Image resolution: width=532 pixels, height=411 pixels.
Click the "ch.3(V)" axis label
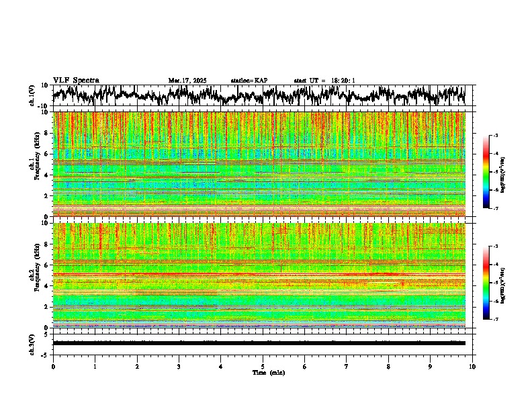pyautogui.click(x=32, y=345)
